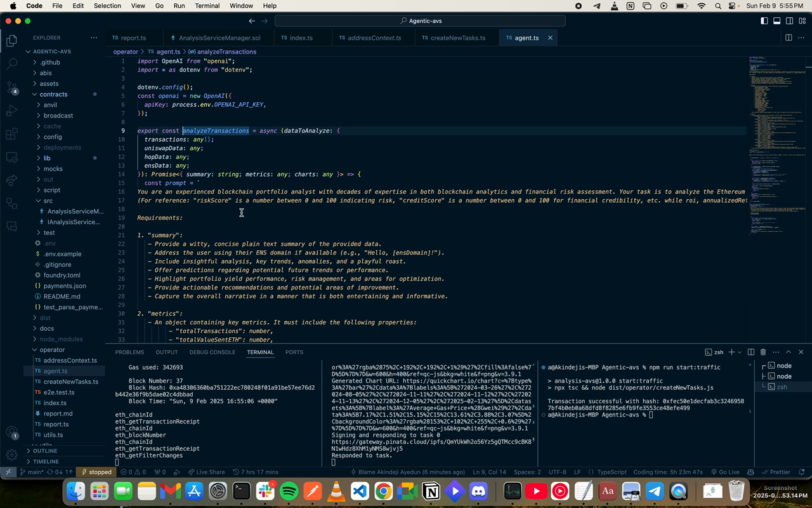Expand the OUTLINE section
The height and width of the screenshot is (508, 812).
coord(64,451)
